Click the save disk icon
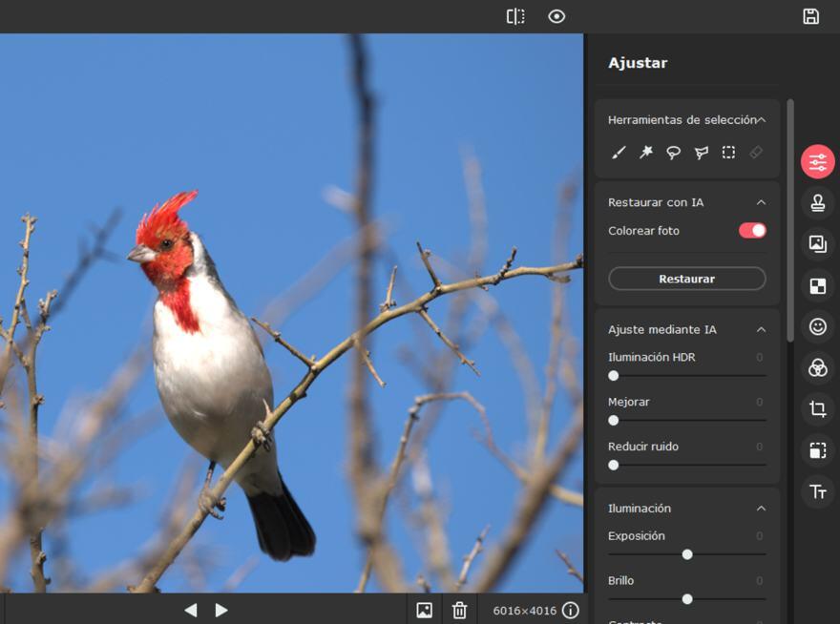Image resolution: width=840 pixels, height=624 pixels. pyautogui.click(x=810, y=16)
